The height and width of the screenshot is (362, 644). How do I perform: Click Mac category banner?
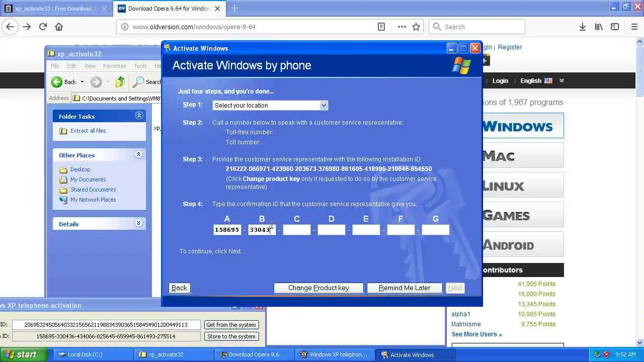coord(523,155)
